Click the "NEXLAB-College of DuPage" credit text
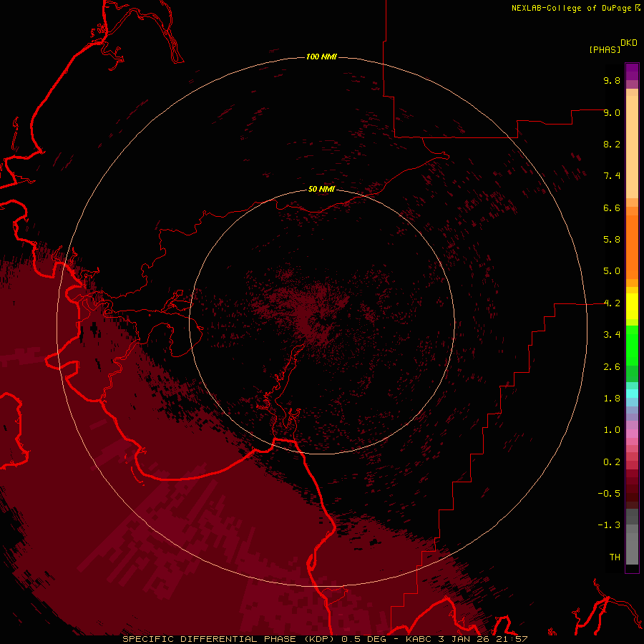 (571, 8)
